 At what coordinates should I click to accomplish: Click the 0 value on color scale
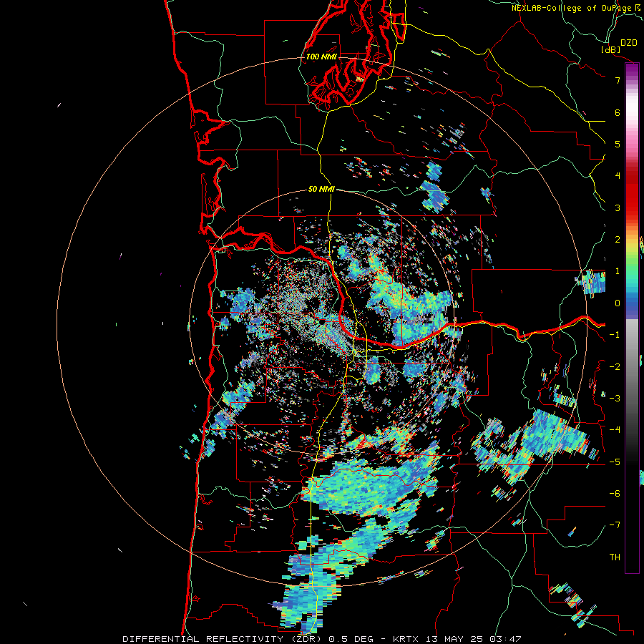click(x=618, y=303)
